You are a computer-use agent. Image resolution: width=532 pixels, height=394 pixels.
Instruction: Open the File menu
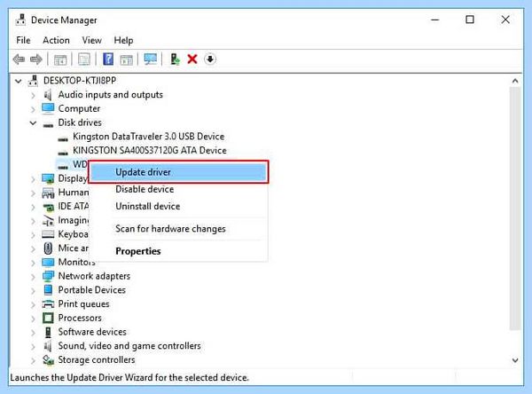[x=23, y=40]
